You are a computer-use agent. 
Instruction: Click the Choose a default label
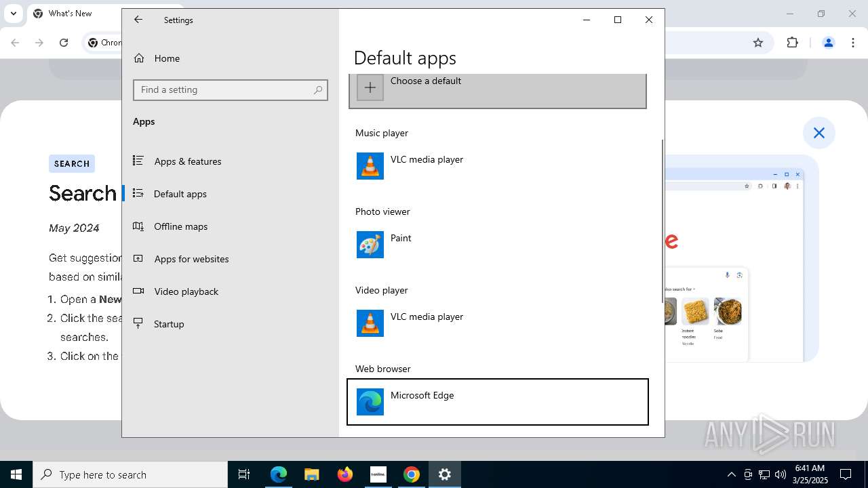[x=426, y=81]
